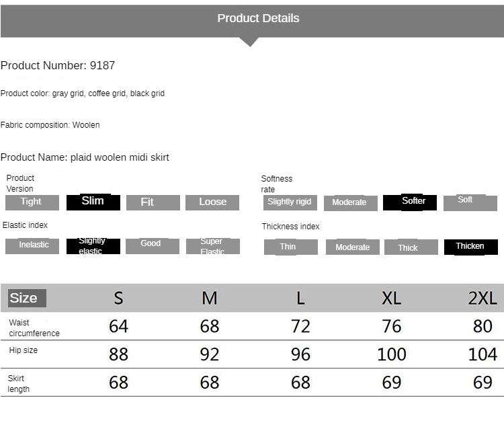The width and height of the screenshot is (504, 431).
Task: Pick the highlighted Thicken option
Action: coord(471,247)
